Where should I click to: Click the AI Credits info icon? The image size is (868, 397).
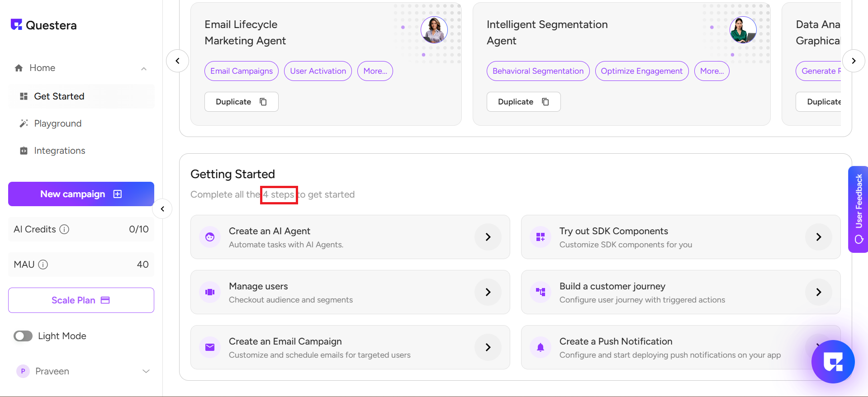click(x=65, y=229)
